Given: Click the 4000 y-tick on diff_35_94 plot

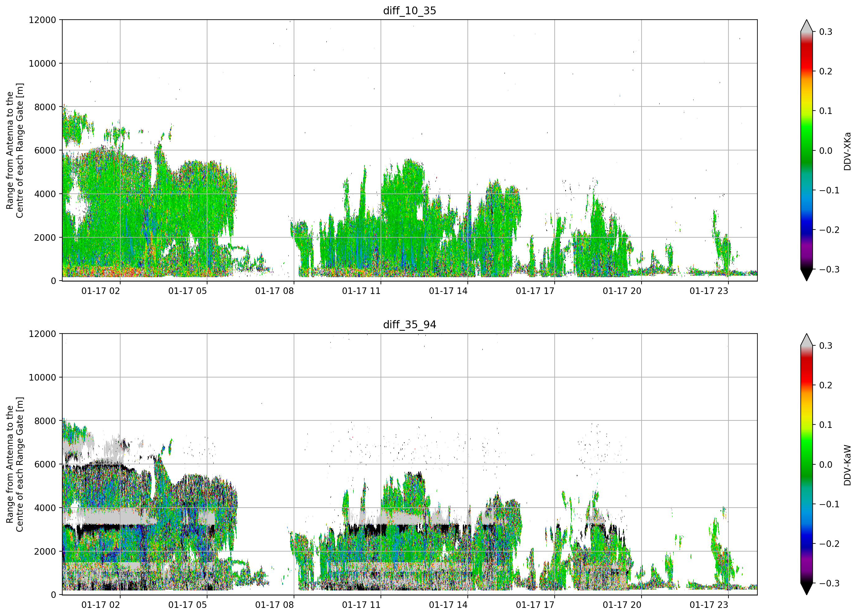Looking at the screenshot, I should pyautogui.click(x=45, y=508).
